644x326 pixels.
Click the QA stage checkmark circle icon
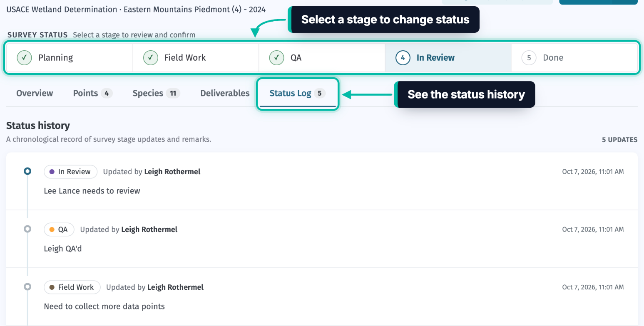(x=276, y=58)
